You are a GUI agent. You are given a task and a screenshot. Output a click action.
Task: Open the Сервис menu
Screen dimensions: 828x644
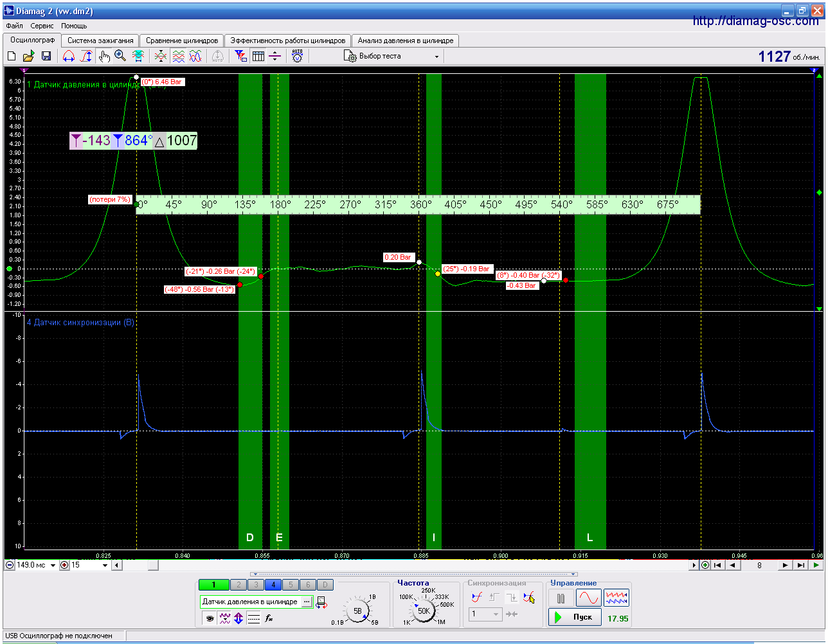[42, 26]
